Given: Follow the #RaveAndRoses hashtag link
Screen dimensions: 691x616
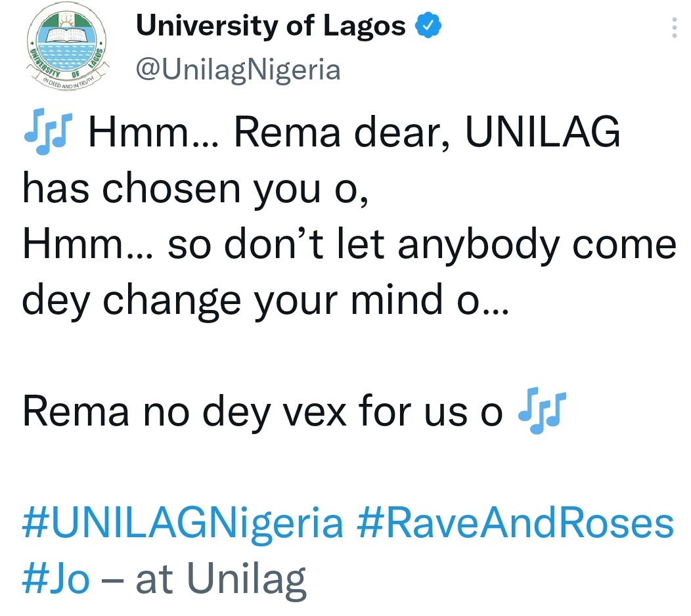Looking at the screenshot, I should coord(516,523).
